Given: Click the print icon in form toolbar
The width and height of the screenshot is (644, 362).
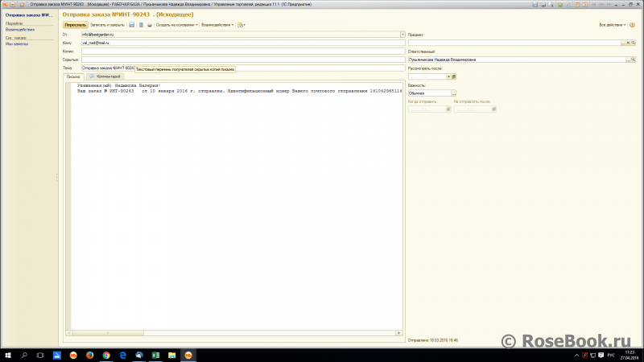Looking at the screenshot, I should pyautogui.click(x=149, y=25).
